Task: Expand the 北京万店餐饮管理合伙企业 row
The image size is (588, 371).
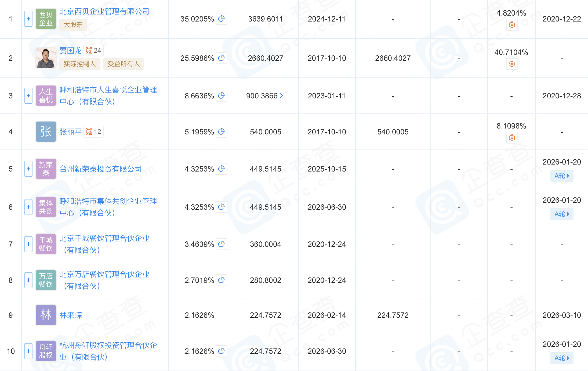Action: 28,280
